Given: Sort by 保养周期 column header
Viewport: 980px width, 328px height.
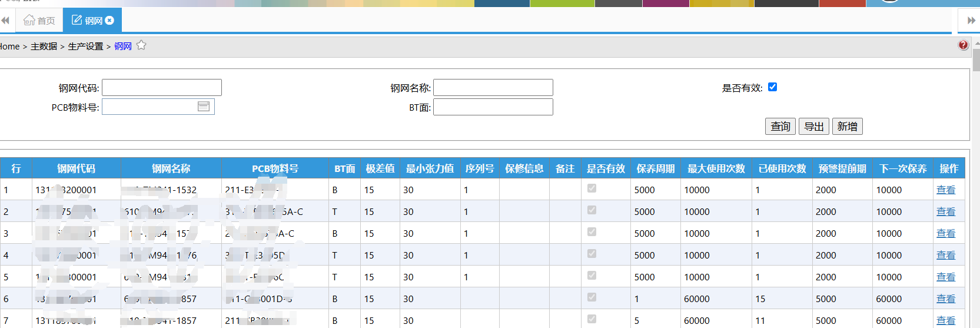Looking at the screenshot, I should [656, 168].
